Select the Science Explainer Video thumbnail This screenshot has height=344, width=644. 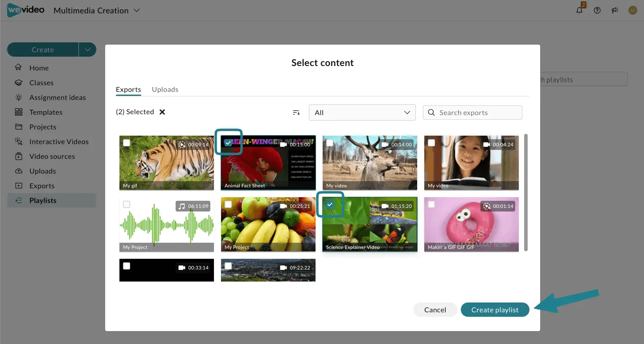(x=370, y=224)
